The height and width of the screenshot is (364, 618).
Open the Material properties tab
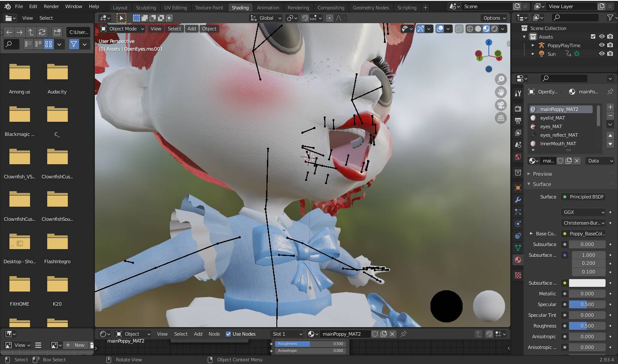point(518,260)
